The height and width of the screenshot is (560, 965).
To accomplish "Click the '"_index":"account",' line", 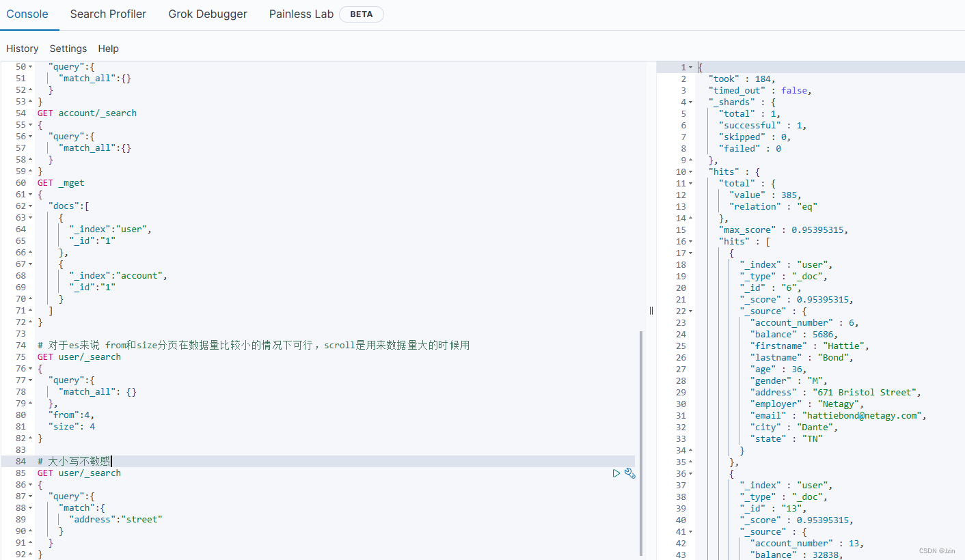I will tap(118, 276).
